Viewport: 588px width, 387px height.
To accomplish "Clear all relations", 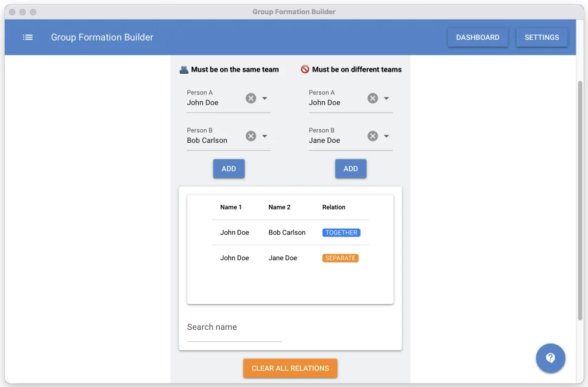I will 290,369.
